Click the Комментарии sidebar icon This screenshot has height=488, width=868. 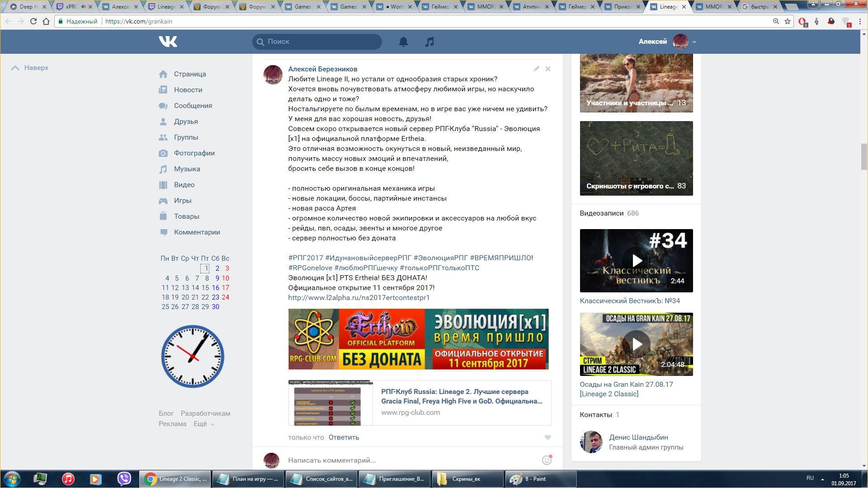(163, 232)
